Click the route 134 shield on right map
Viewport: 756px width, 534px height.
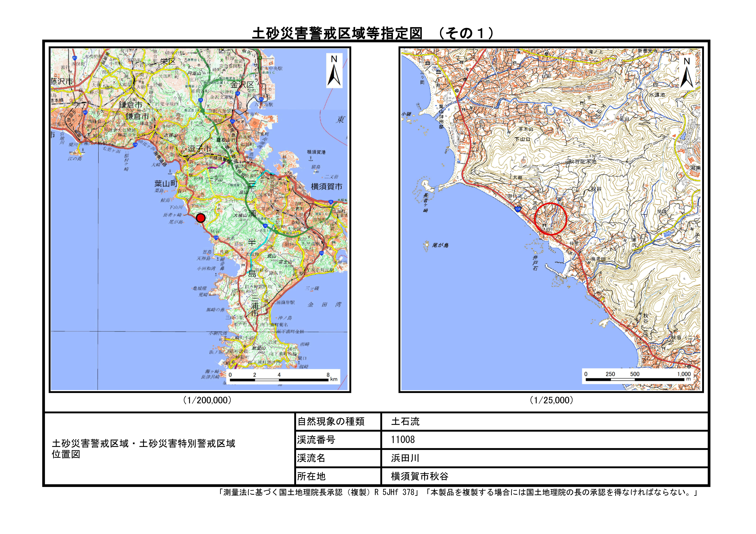click(518, 209)
